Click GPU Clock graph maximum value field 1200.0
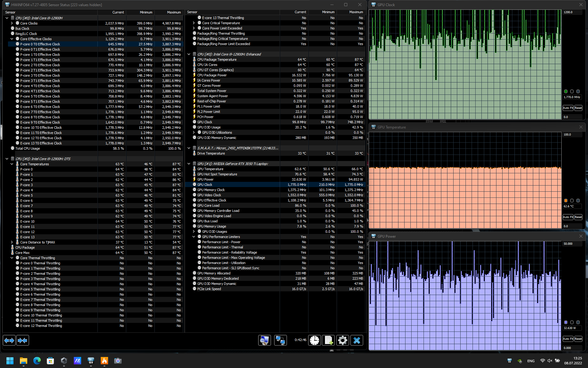This screenshot has width=588, height=368. point(571,12)
